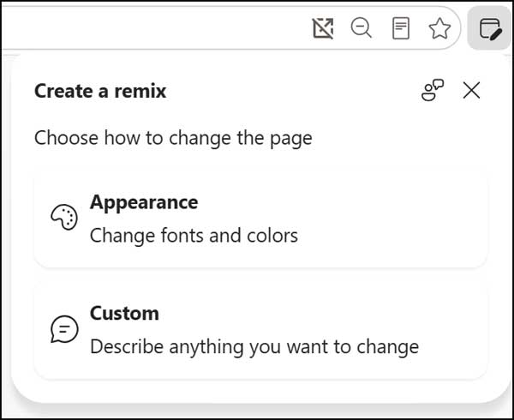Choose the Appearance remix option
This screenshot has width=514, height=420.
click(260, 219)
